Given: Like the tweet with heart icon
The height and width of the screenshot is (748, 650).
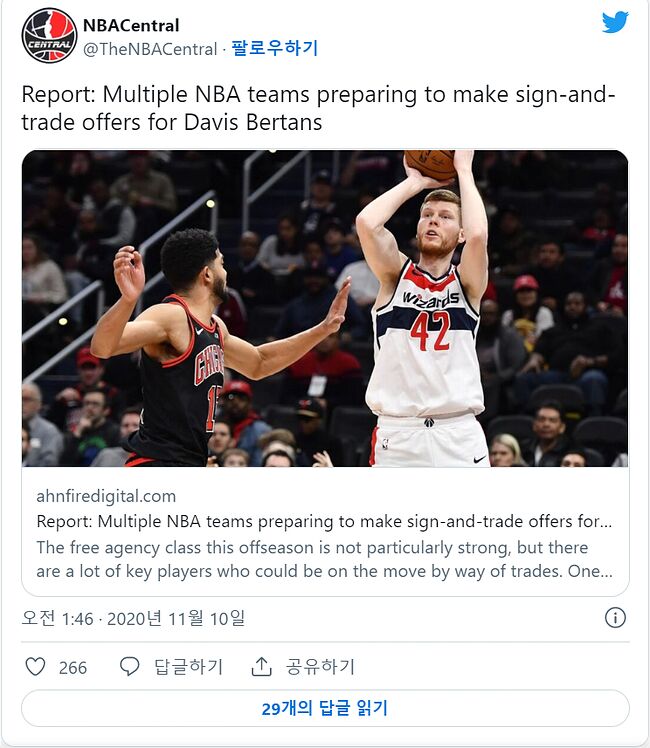Looking at the screenshot, I should click(35, 666).
